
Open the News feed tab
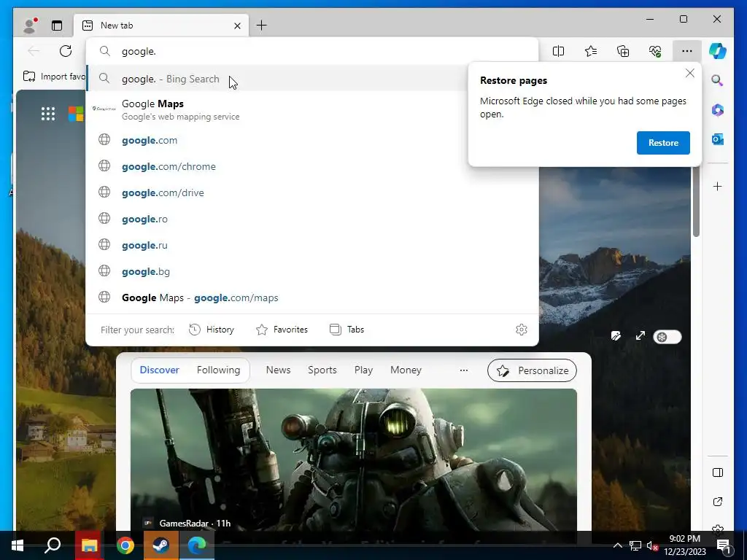278,370
